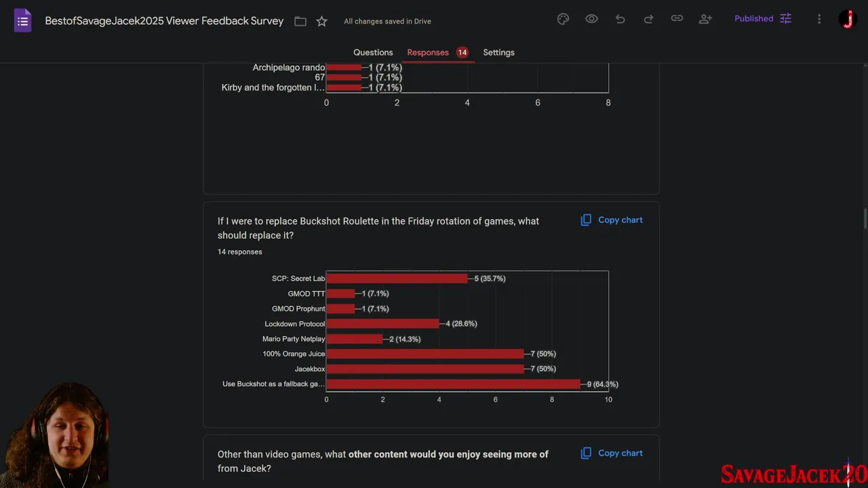
Task: Open the customize theme palette
Action: point(563,19)
